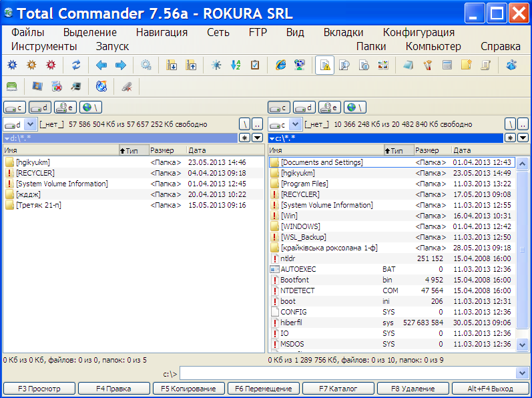Click the orange gear toolbar icon

pyautogui.click(x=31, y=65)
